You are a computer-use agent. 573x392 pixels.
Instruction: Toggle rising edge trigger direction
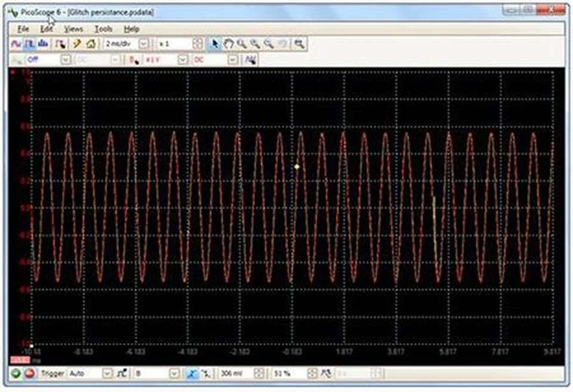pos(191,374)
